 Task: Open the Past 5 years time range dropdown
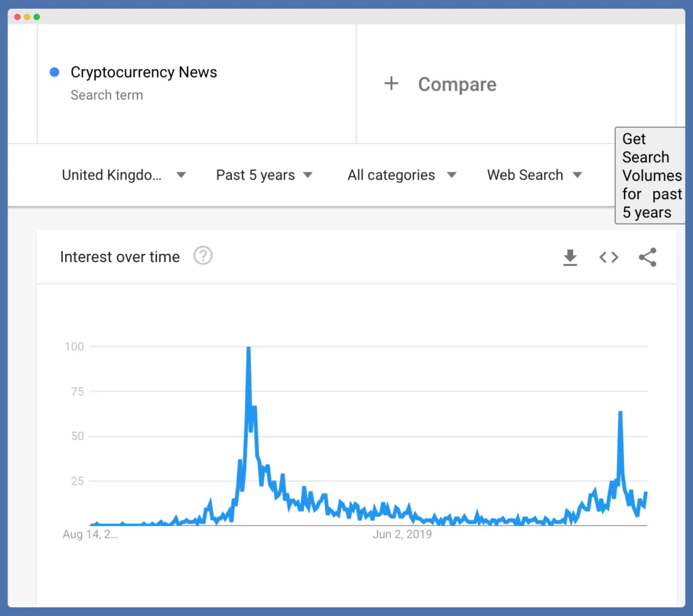[x=264, y=175]
